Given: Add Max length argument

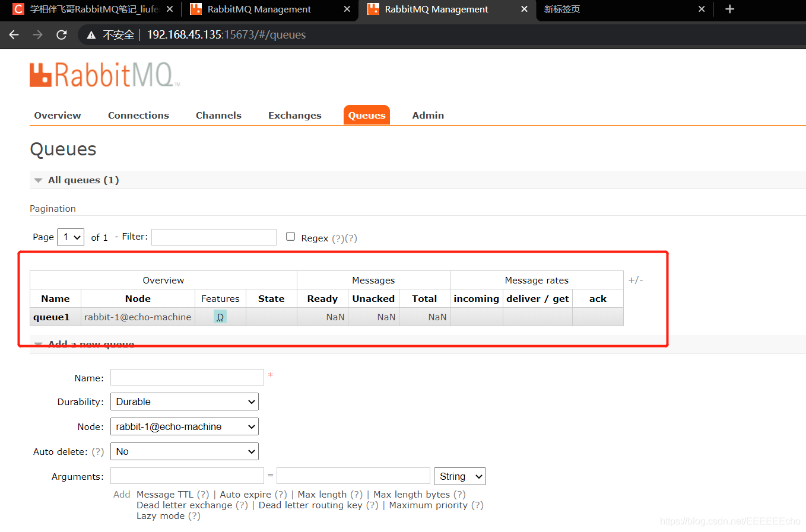Looking at the screenshot, I should click(322, 494).
